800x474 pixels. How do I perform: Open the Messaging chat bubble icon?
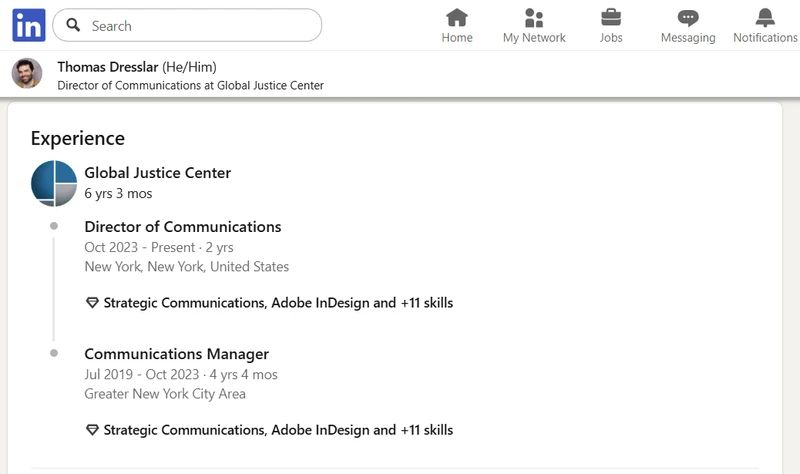point(688,18)
